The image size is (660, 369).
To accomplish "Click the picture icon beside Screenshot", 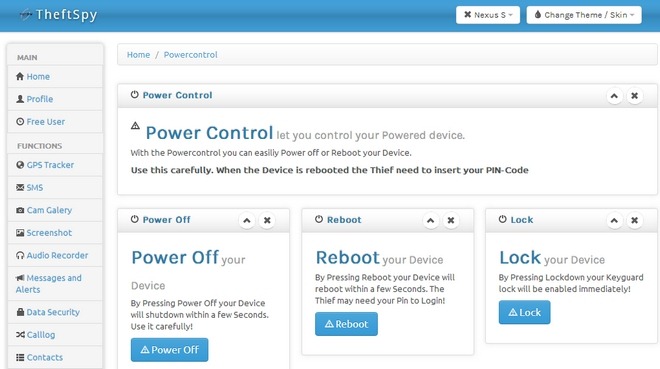I will click(20, 233).
